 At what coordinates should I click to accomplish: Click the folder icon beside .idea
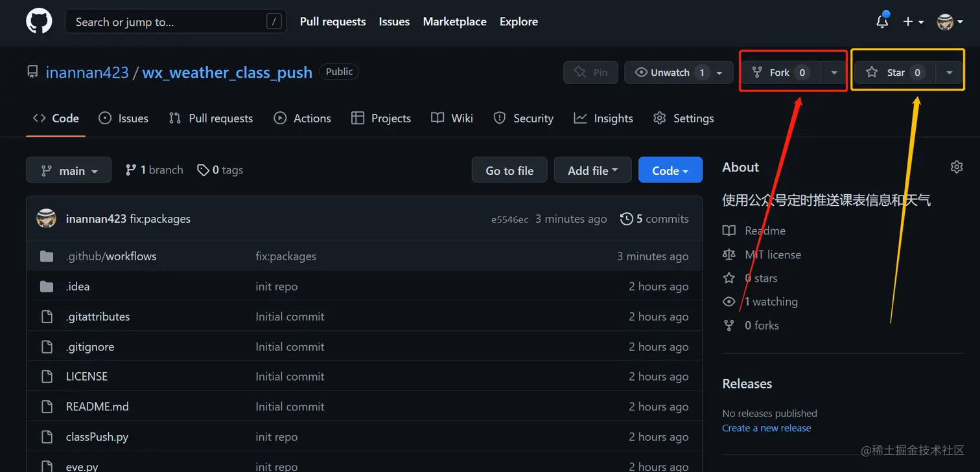pyautogui.click(x=47, y=286)
